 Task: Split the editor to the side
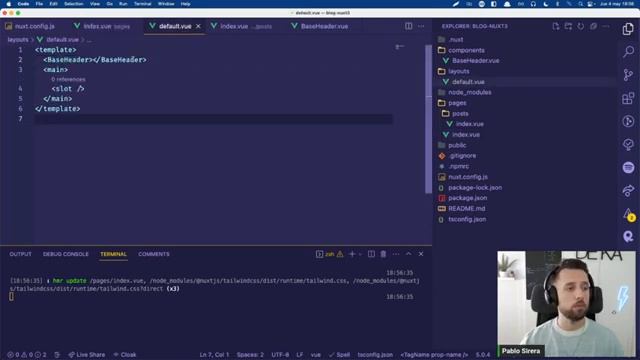point(409,26)
